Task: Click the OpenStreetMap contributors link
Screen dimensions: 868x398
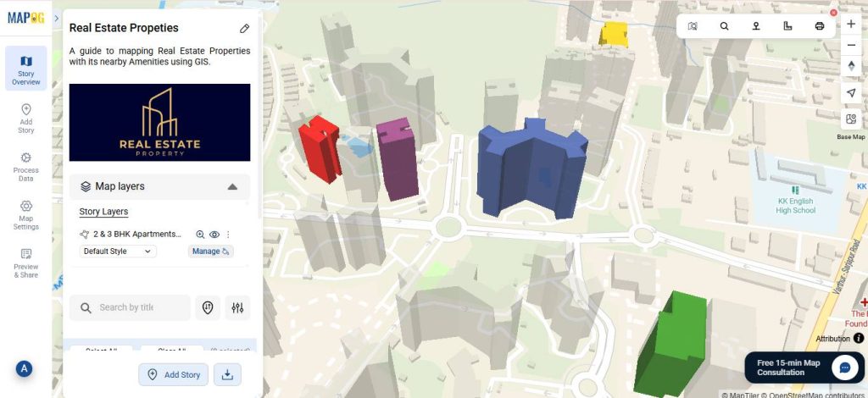Action: (x=814, y=395)
